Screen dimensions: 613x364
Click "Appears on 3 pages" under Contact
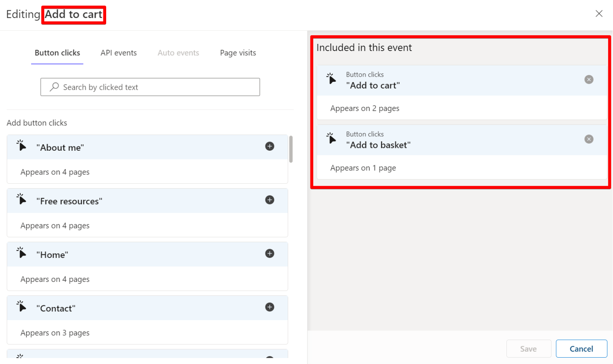(55, 333)
